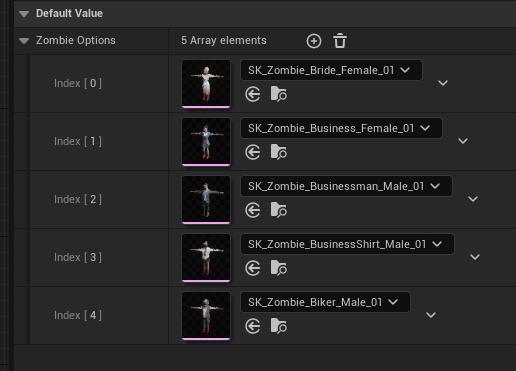Collapse the Zombie Options array
516x371 pixels.
[x=24, y=41]
